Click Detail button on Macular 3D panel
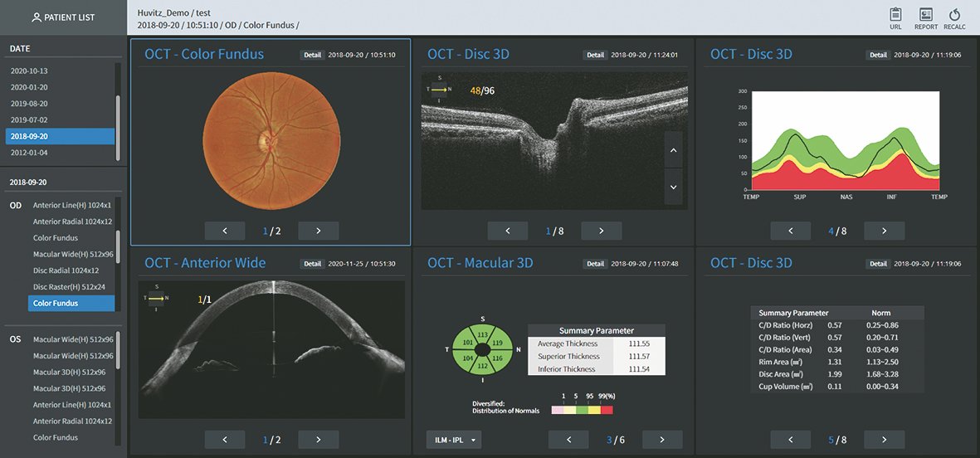 (x=595, y=264)
